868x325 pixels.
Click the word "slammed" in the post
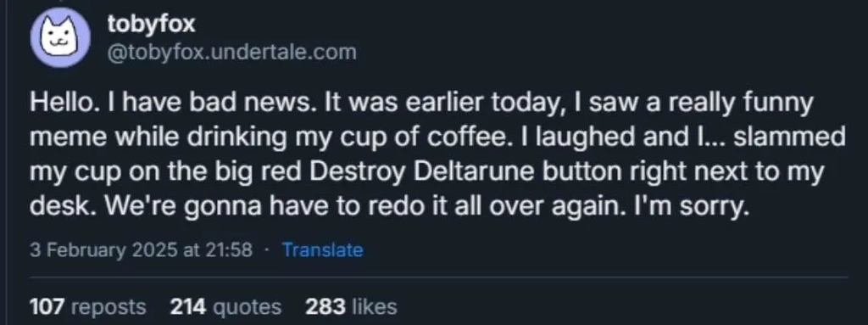790,137
